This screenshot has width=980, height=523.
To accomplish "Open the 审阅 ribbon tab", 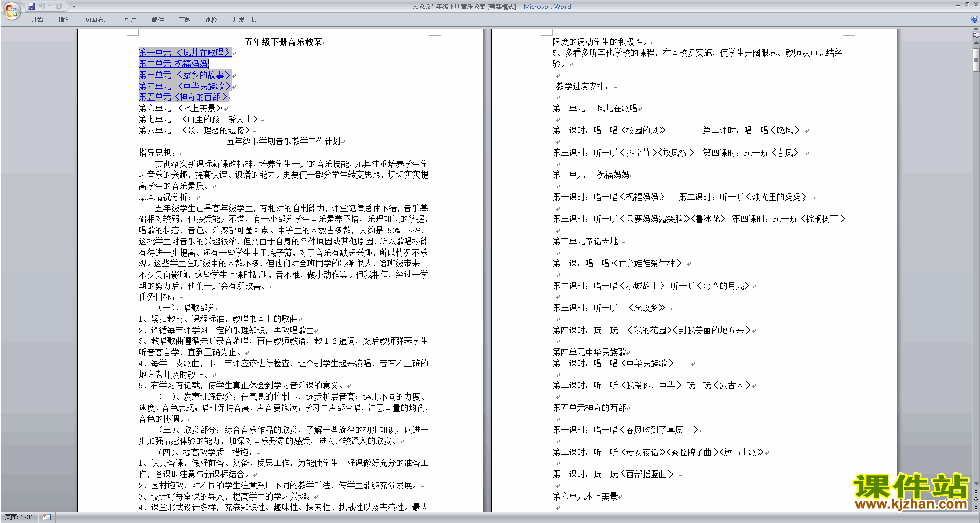I will click(185, 20).
